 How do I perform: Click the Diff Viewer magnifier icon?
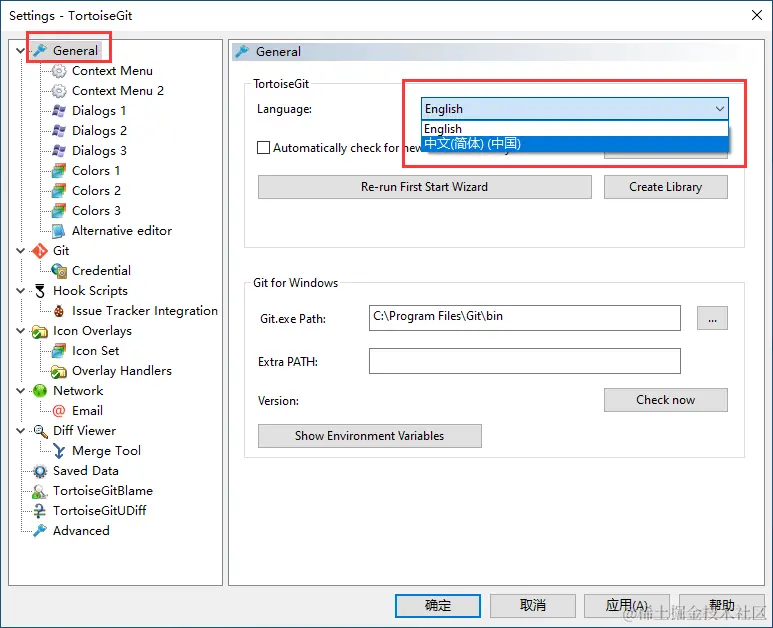click(40, 431)
